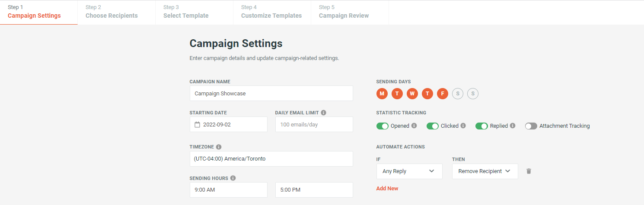Screen dimensions: 644x205
Task: Click the Attachment Tracking label text
Action: click(564, 126)
